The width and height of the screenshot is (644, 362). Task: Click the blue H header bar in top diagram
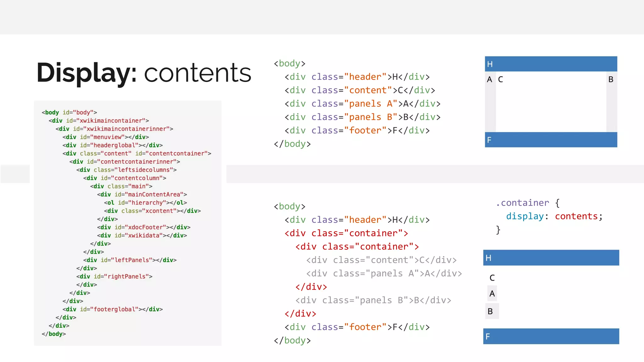[551, 64]
